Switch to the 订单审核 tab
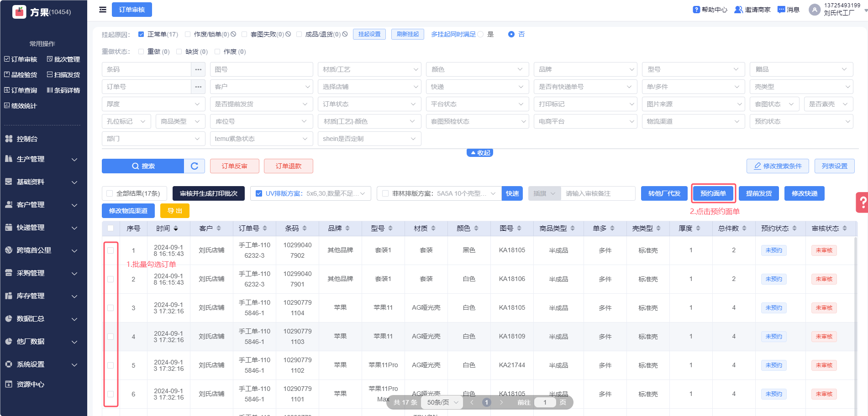 tap(132, 10)
